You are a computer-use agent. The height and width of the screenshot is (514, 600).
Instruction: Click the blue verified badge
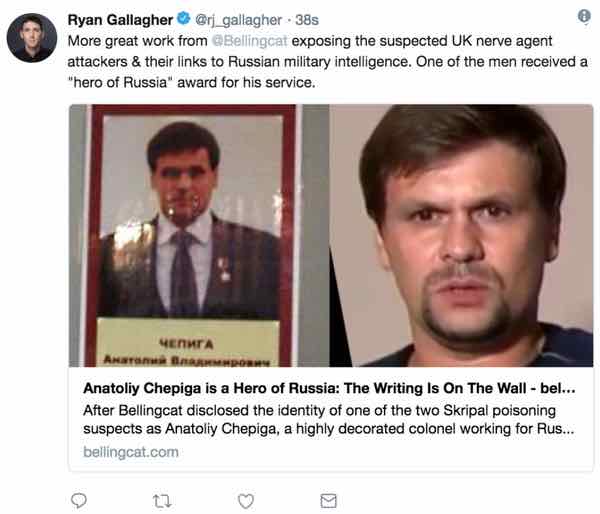184,17
